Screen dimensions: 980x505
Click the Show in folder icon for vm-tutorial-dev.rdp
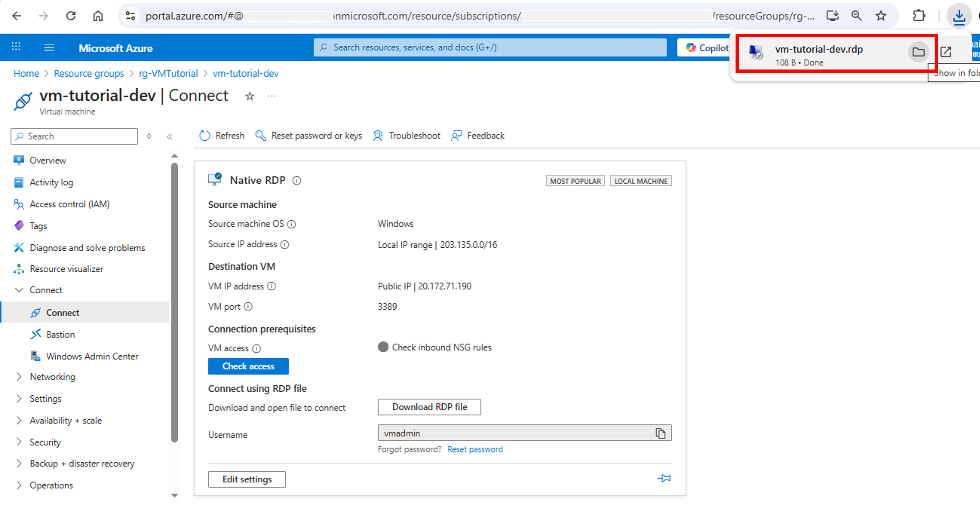[x=918, y=52]
